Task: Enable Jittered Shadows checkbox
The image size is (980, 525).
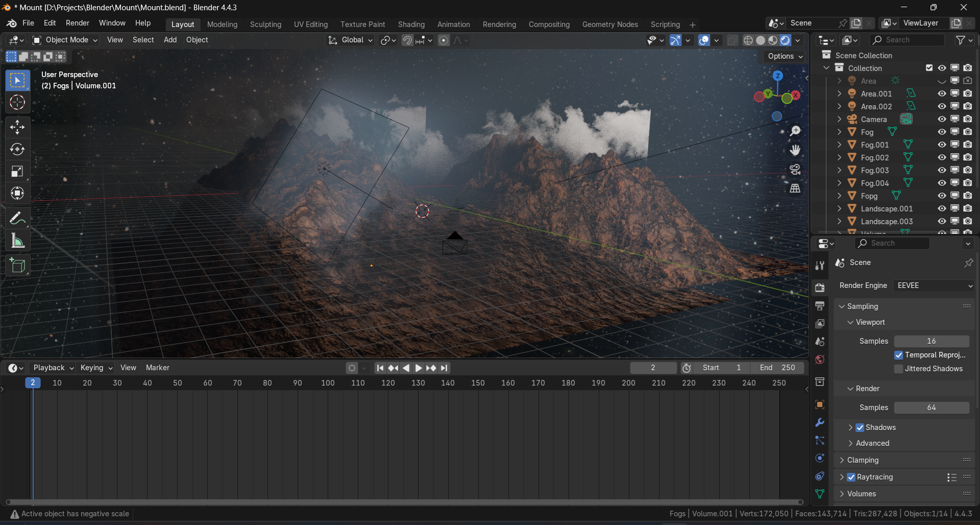Action: coord(899,369)
